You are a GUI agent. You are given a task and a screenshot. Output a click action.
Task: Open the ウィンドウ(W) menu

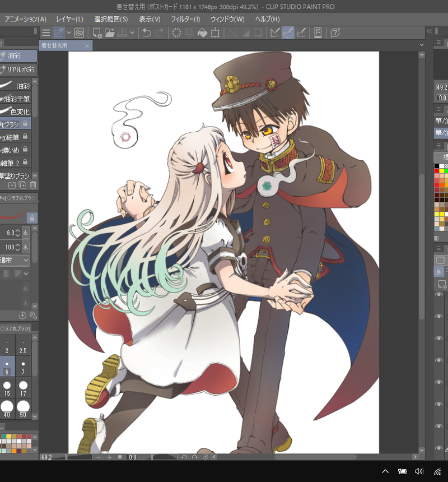click(x=227, y=20)
